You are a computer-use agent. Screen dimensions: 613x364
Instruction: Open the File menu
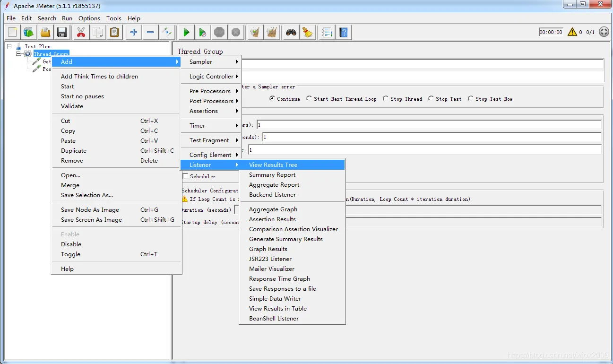11,18
